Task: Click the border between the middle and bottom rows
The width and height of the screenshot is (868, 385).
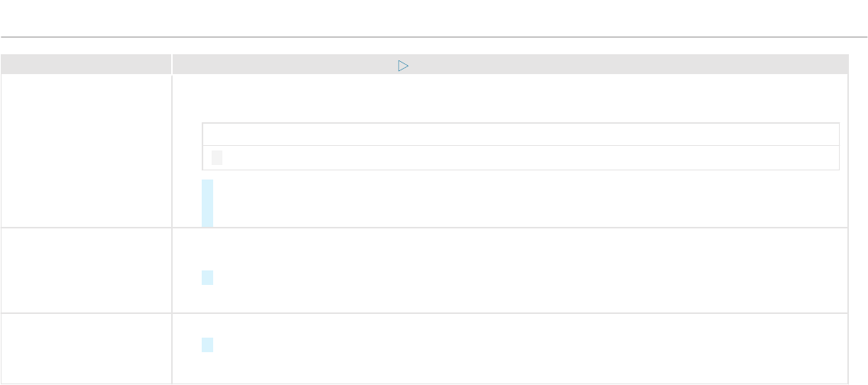Action: pyautogui.click(x=425, y=313)
